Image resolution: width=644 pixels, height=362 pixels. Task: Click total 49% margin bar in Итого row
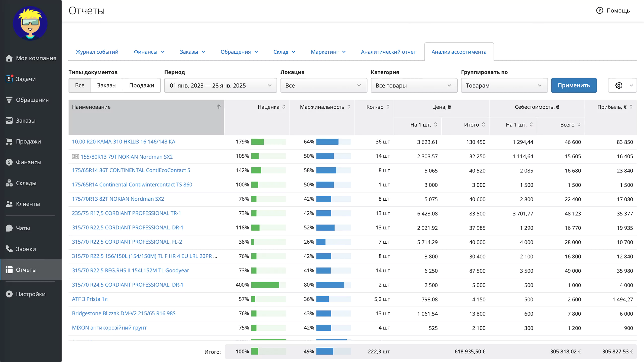point(334,351)
